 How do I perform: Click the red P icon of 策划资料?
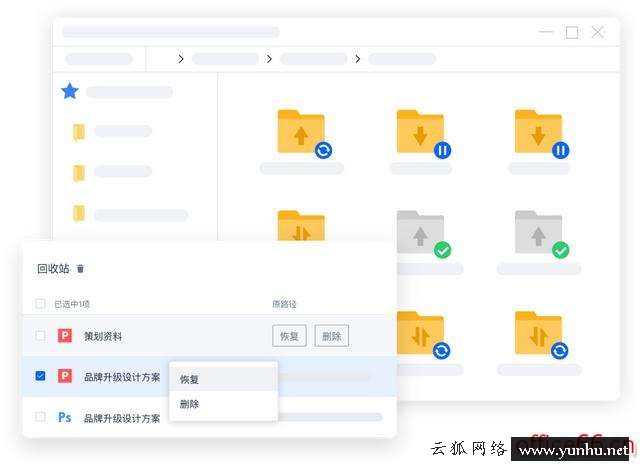(65, 336)
